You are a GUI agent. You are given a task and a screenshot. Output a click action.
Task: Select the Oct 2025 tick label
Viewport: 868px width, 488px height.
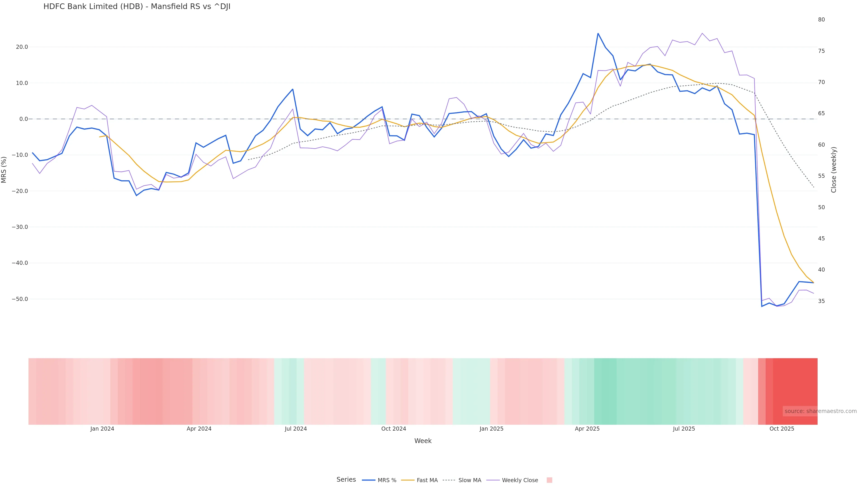[x=782, y=429]
